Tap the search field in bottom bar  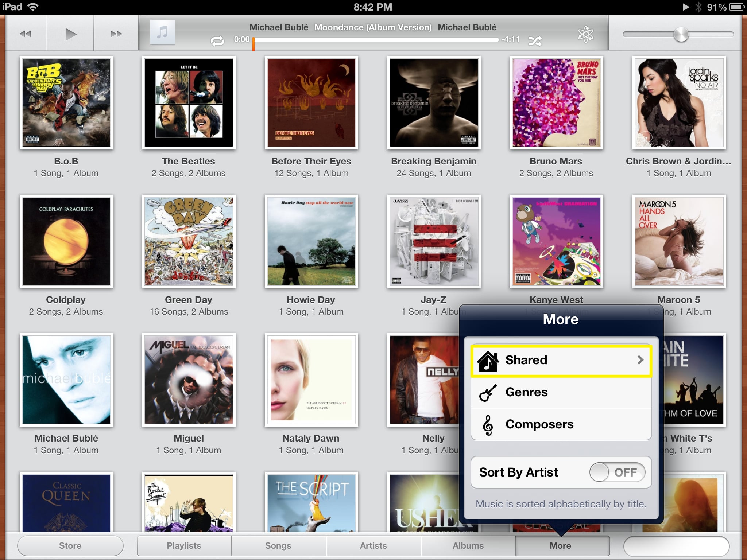point(677,546)
